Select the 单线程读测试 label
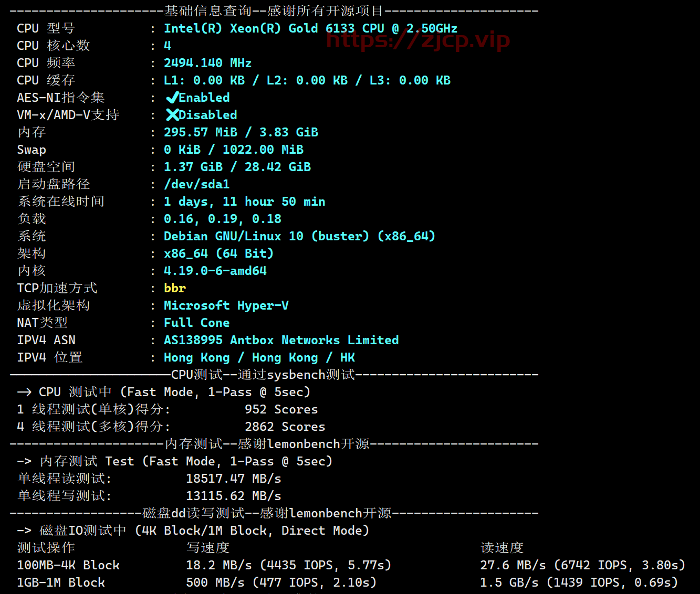Viewport: 700px width, 594px height. (x=65, y=479)
